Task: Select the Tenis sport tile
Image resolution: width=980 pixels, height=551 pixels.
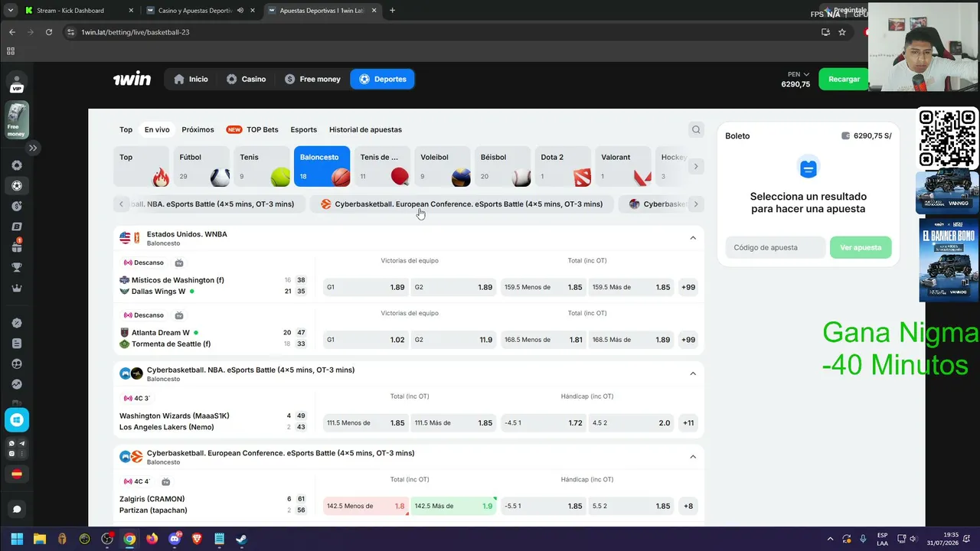Action: (x=262, y=166)
